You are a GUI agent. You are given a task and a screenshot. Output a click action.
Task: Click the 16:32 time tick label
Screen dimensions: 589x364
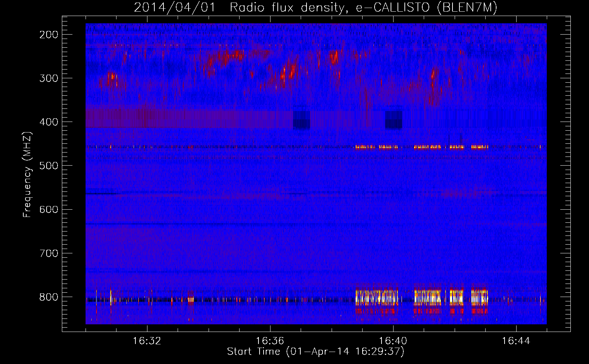click(x=147, y=341)
